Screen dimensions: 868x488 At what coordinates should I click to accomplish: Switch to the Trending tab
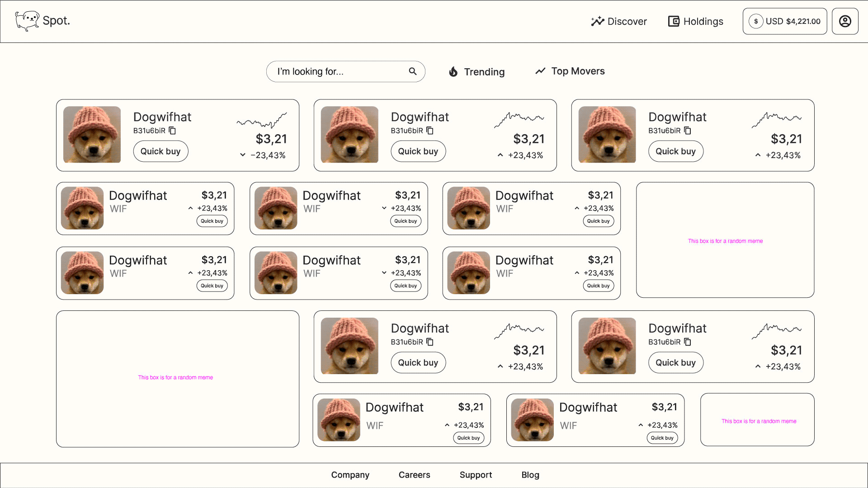click(x=484, y=72)
